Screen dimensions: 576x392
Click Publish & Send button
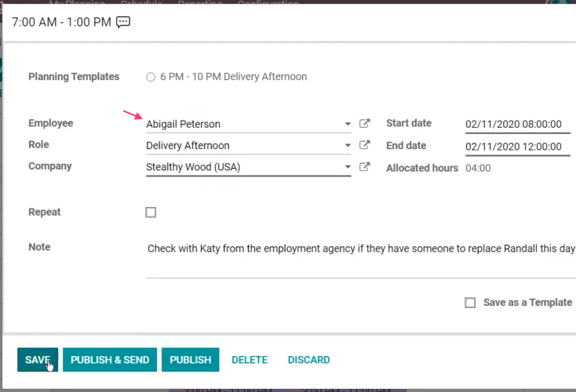coord(110,360)
